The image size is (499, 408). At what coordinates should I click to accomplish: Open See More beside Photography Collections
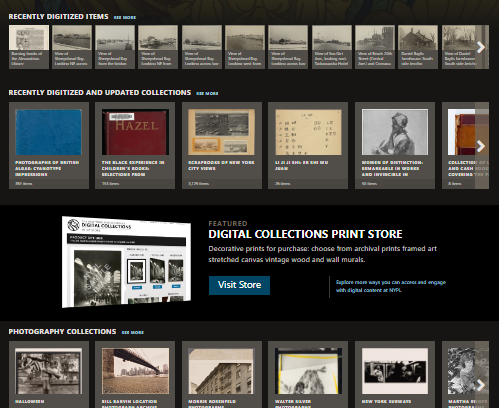coord(133,332)
